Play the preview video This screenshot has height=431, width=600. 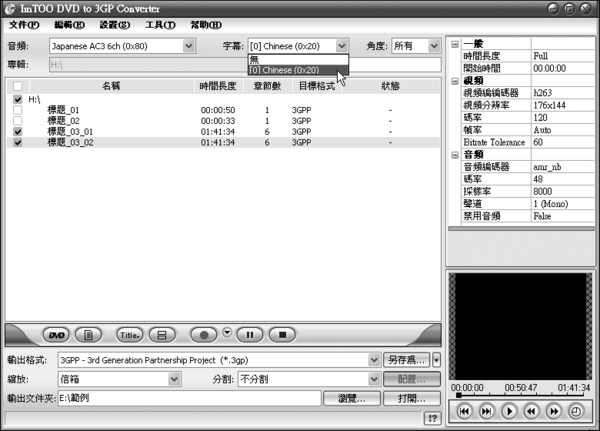[509, 411]
